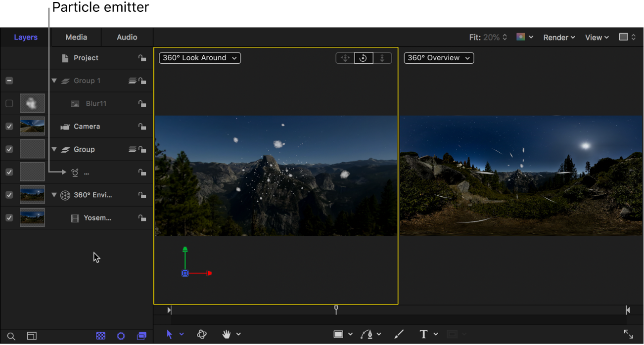Open the 360° Overview view dropdown
This screenshot has width=644, height=345.
pyautogui.click(x=439, y=58)
